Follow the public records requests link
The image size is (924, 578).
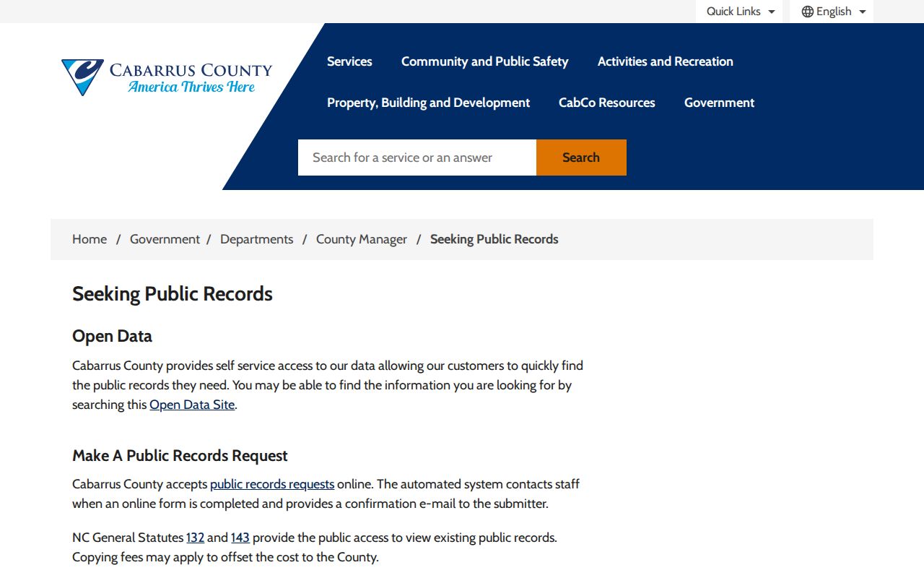272,484
